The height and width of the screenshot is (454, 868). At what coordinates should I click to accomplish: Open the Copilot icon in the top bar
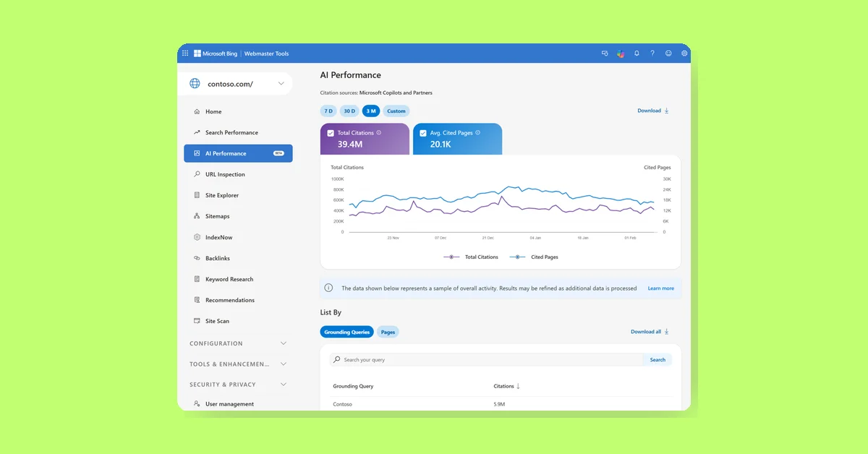[x=621, y=53]
